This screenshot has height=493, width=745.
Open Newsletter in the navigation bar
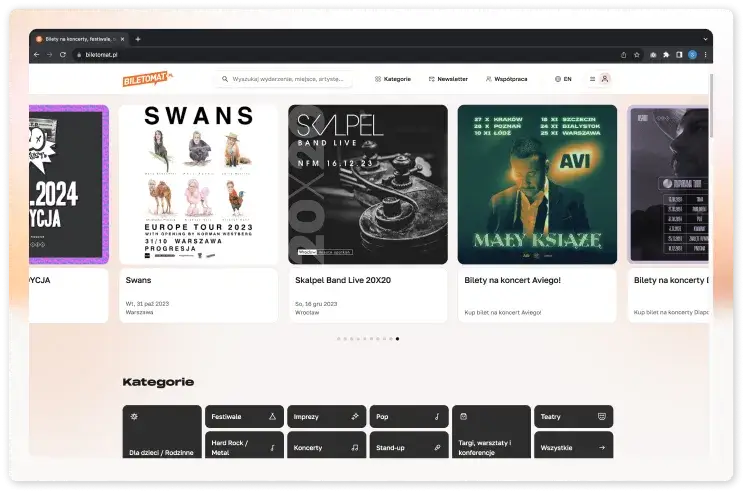click(x=447, y=78)
